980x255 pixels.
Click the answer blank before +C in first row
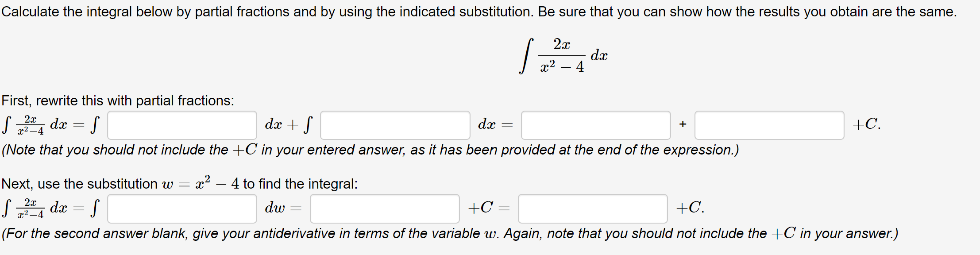(770, 125)
